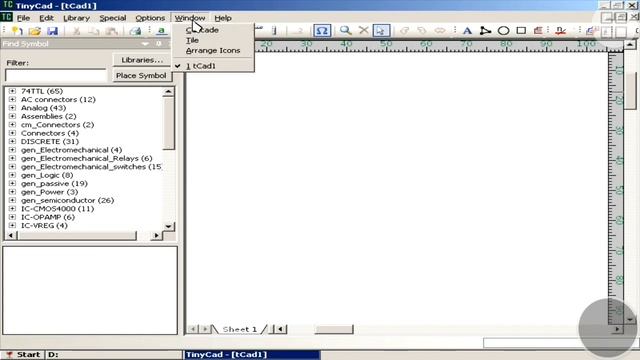Choose Tile from the Window menu
The width and height of the screenshot is (640, 360).
point(192,40)
